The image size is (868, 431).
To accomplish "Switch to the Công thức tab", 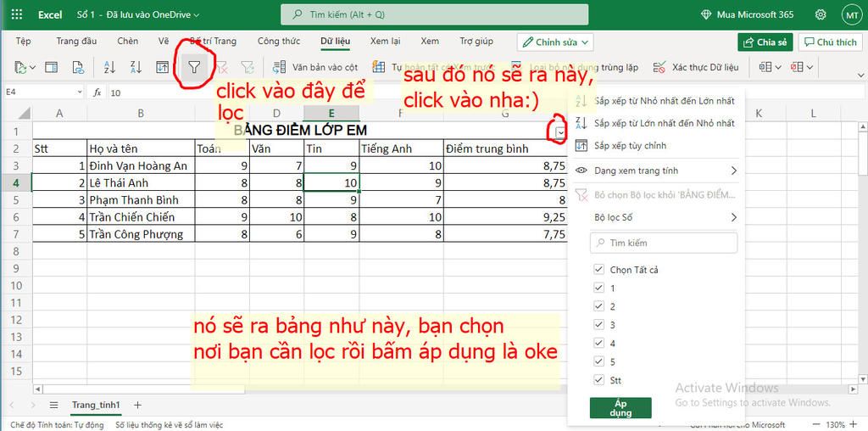I will point(279,41).
